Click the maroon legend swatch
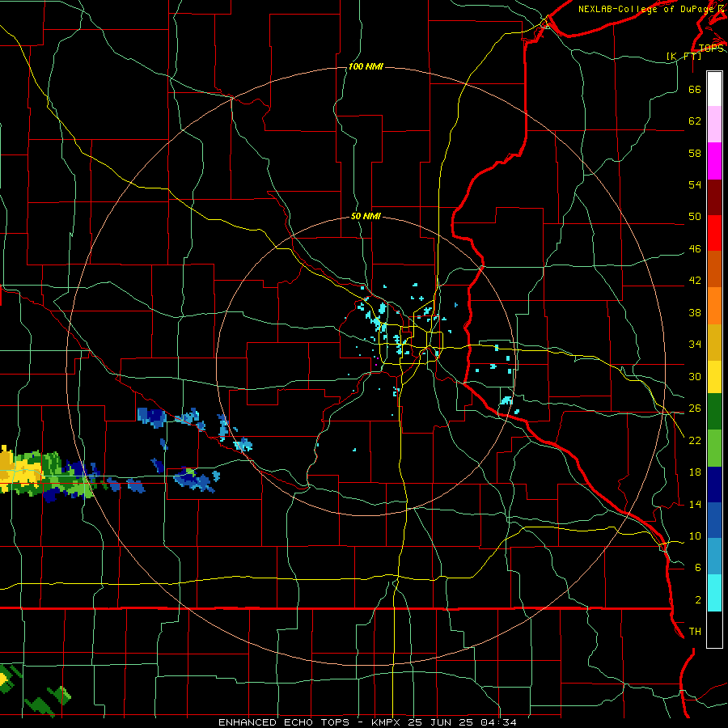728x728 pixels. (x=714, y=197)
